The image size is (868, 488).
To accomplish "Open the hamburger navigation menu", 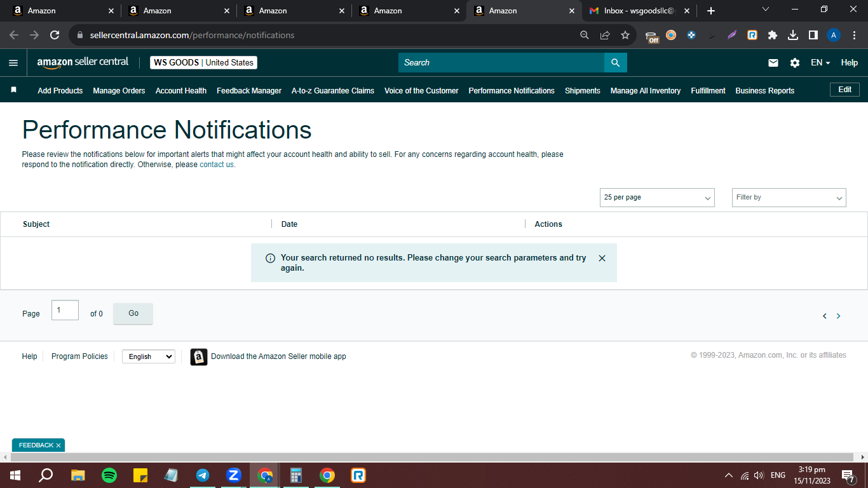I will click(x=13, y=63).
